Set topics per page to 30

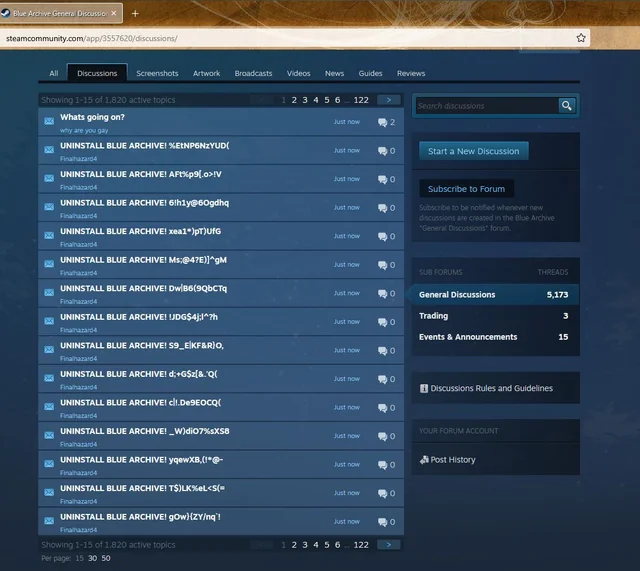(x=93, y=558)
